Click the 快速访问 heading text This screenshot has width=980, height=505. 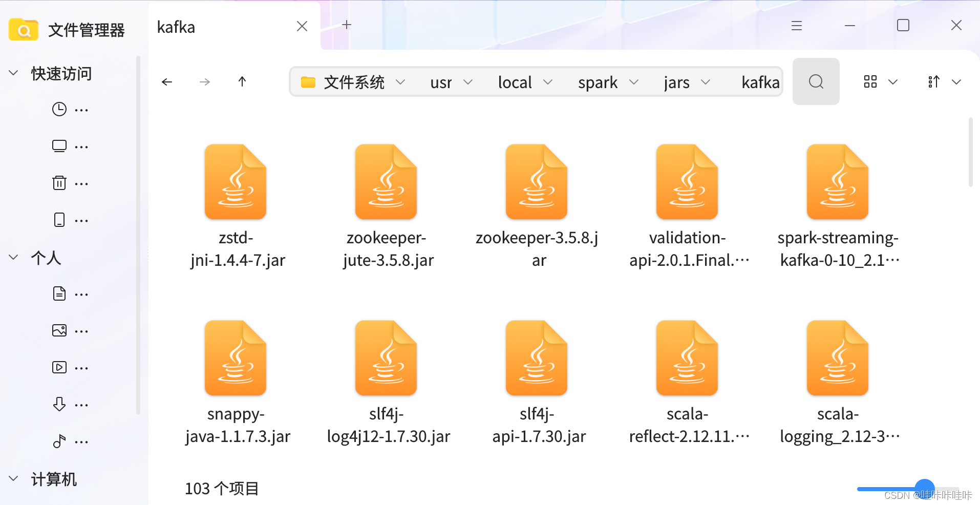click(x=61, y=73)
